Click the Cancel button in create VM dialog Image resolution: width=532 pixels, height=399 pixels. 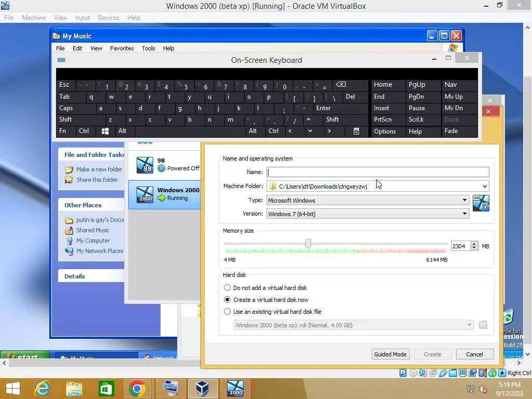(x=474, y=354)
